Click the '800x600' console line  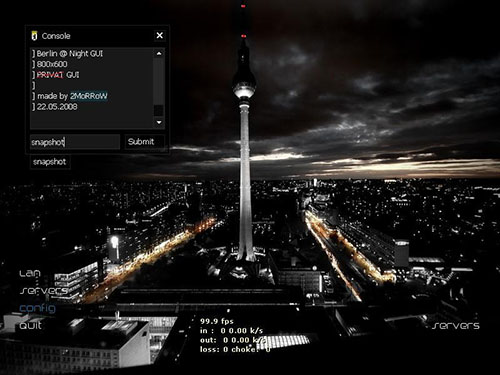click(x=50, y=64)
